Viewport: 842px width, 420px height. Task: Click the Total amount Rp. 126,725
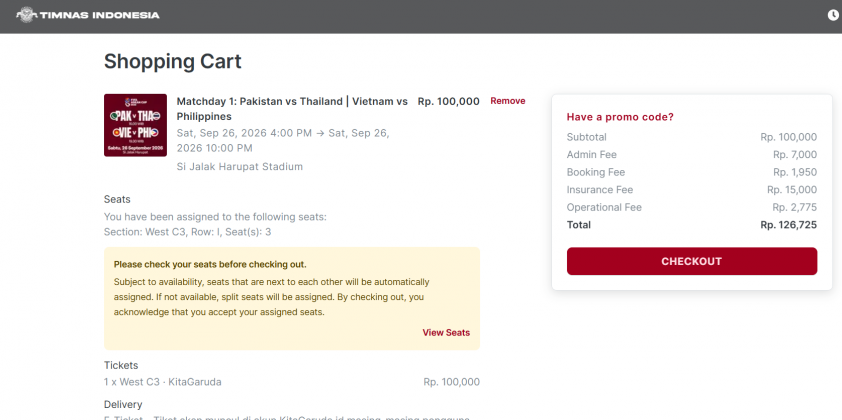click(x=788, y=225)
